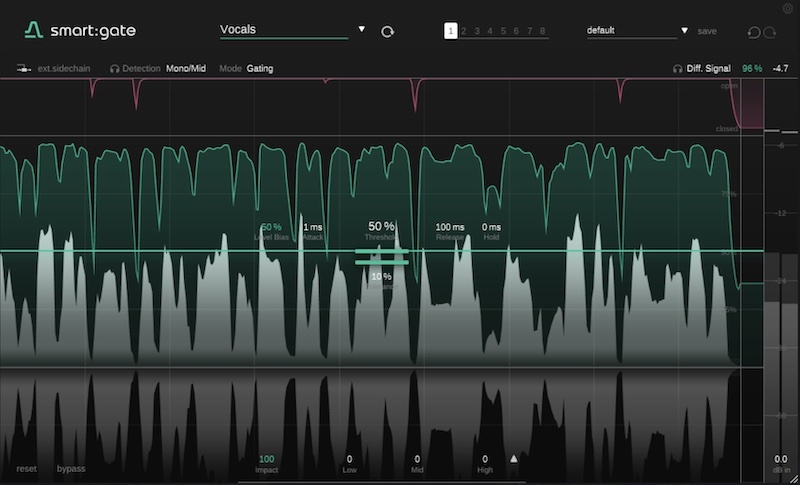The width and height of the screenshot is (800, 485).
Task: Click the Impact value of 100
Action: coord(266,459)
